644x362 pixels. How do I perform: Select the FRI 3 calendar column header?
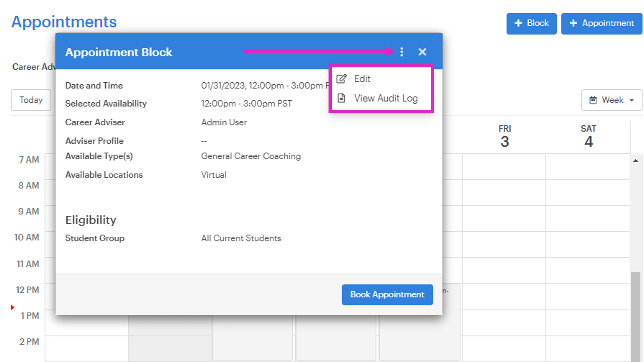(x=505, y=135)
